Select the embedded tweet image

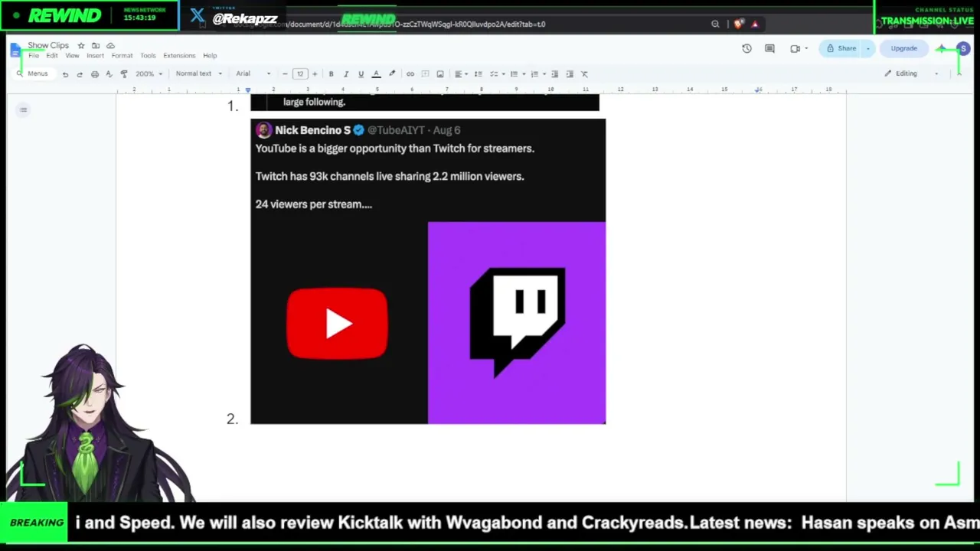(428, 271)
